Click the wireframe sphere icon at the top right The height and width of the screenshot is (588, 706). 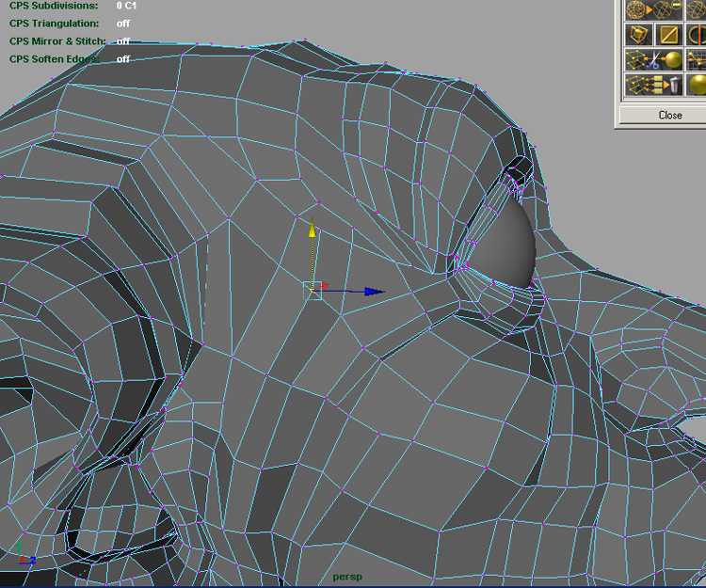pos(698,10)
